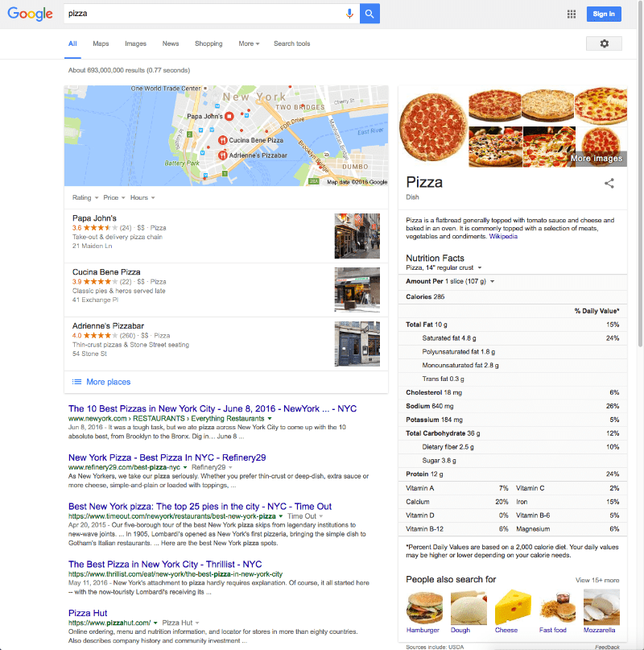Click the Hamburger related search thumbnail
Image resolution: width=644 pixels, height=650 pixels.
(x=424, y=608)
